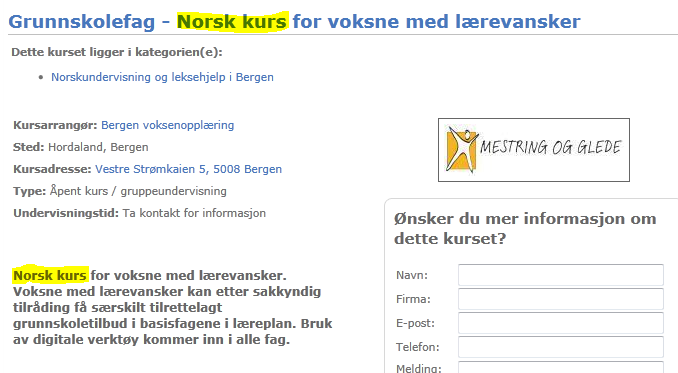This screenshot has width=678, height=373.
Task: Focus the Melding text area
Action: pos(561,367)
